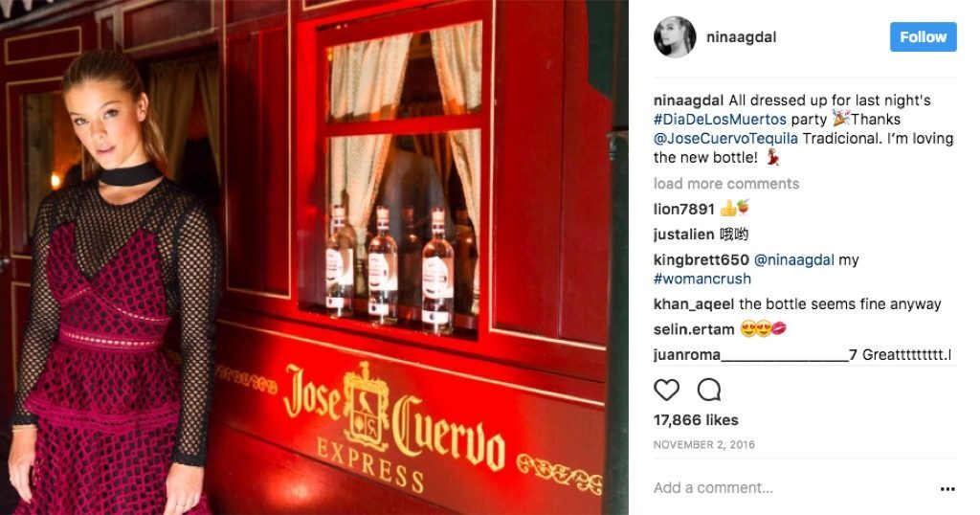Click the ninaagdal profile avatar

(x=675, y=37)
